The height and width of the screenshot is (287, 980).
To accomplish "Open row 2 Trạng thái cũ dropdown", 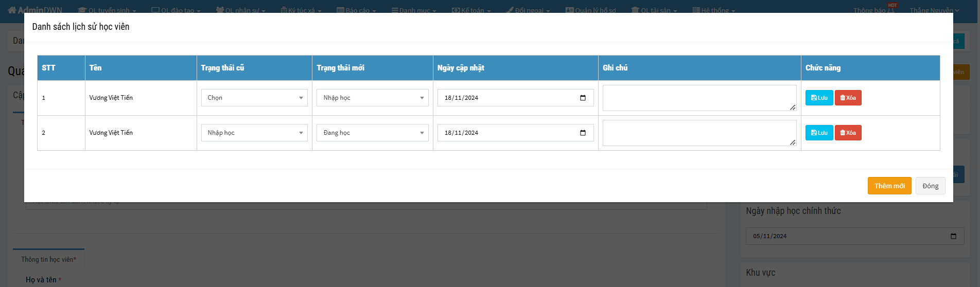I will tap(254, 133).
